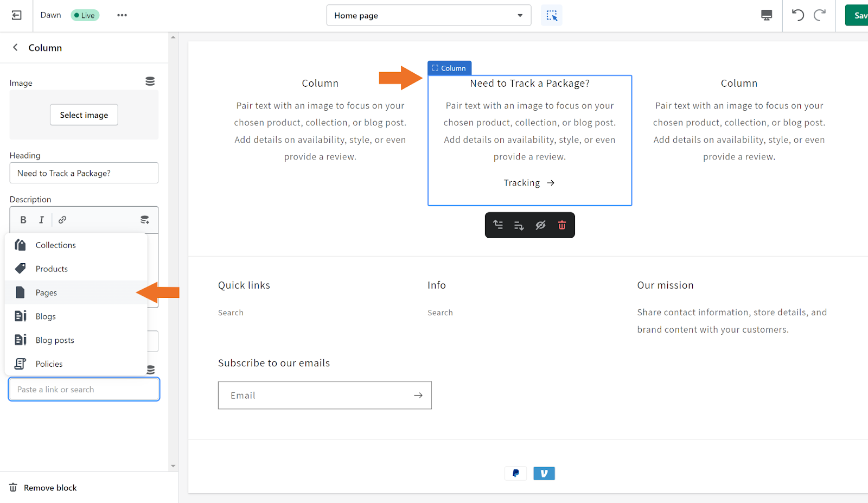Click the "Quick links" footer heading
The image size is (868, 503).
[244, 285]
